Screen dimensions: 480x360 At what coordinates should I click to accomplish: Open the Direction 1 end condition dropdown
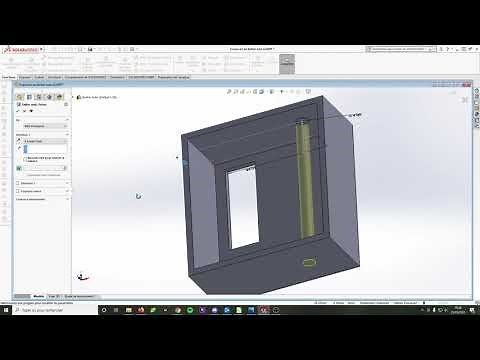pyautogui.click(x=45, y=141)
